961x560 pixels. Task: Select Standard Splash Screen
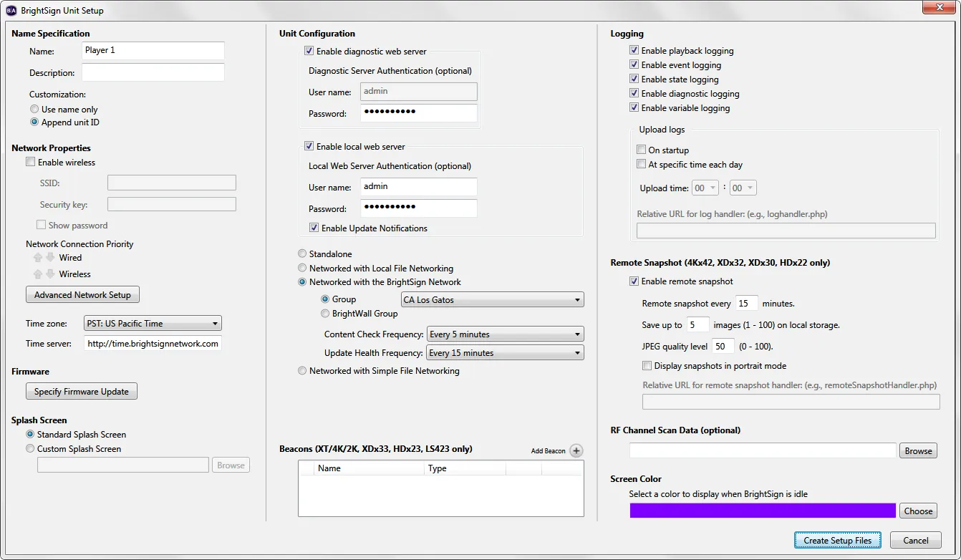click(x=30, y=435)
